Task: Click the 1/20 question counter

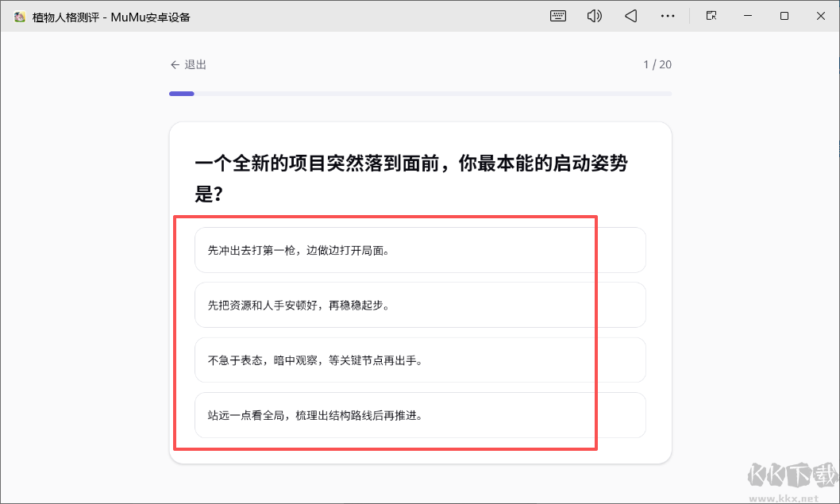Action: (657, 64)
